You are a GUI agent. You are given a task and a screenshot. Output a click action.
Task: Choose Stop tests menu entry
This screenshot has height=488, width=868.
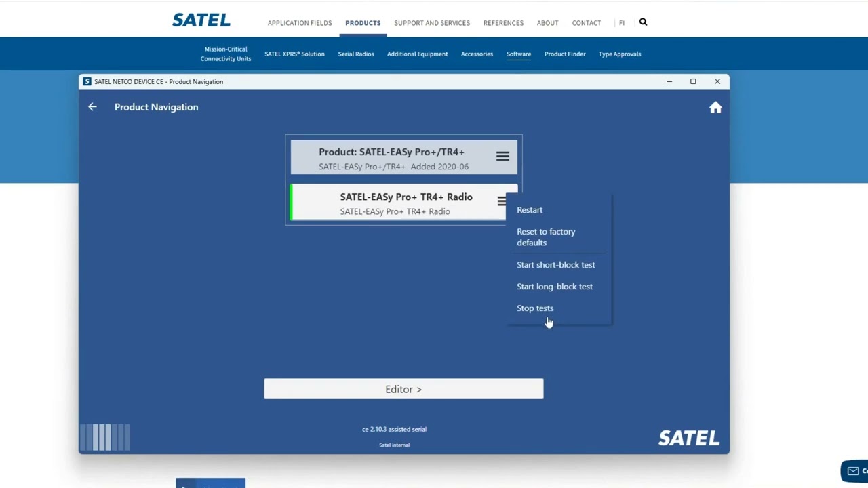point(535,308)
